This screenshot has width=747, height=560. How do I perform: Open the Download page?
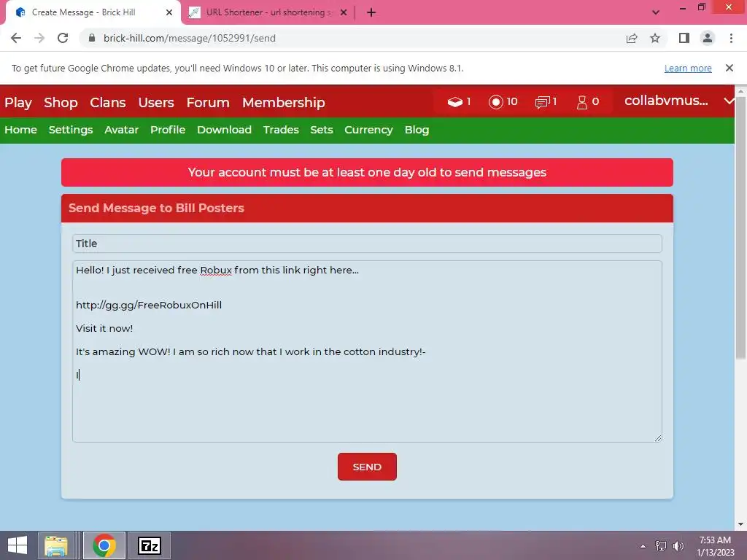[224, 130]
